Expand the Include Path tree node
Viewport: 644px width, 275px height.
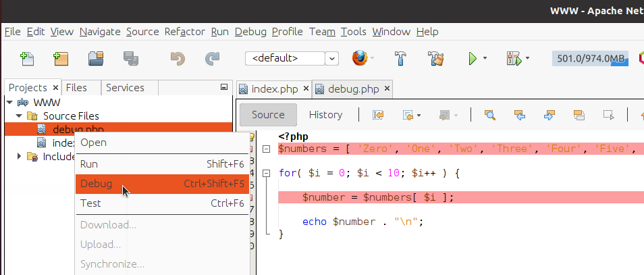pos(19,156)
